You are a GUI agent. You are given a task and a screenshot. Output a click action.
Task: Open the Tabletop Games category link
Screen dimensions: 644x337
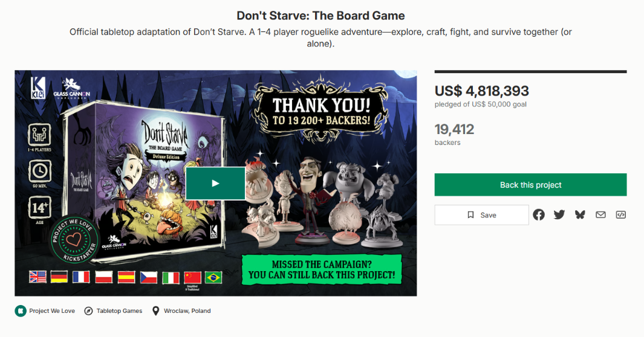[119, 311]
